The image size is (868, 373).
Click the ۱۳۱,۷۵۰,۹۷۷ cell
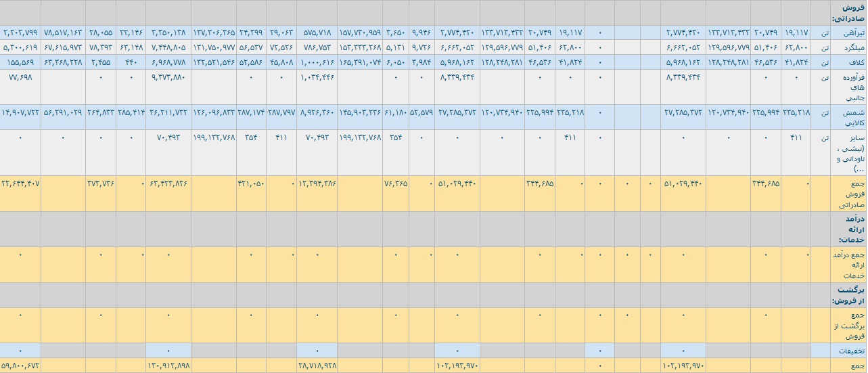[x=214, y=47]
